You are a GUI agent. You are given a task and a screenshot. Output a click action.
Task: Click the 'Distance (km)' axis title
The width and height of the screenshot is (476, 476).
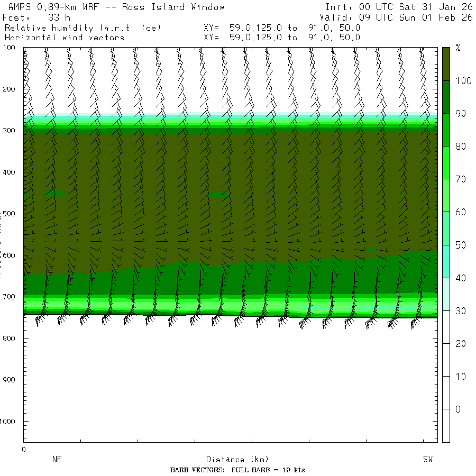click(x=237, y=459)
